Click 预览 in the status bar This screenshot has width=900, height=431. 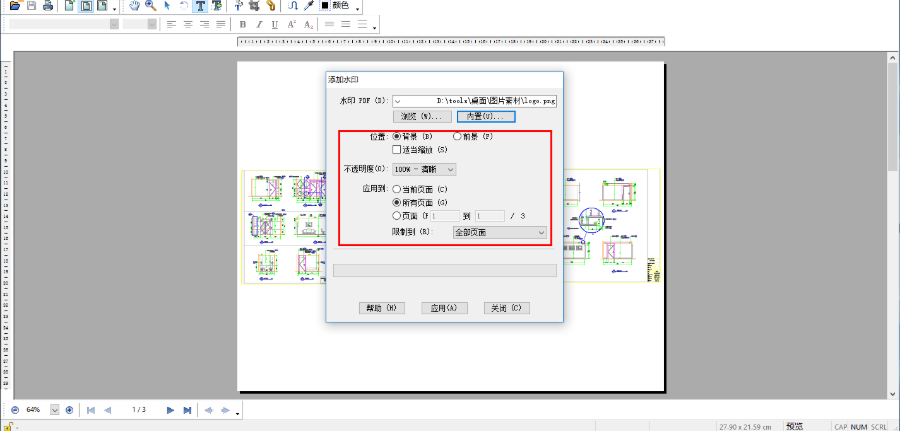pyautogui.click(x=794, y=426)
